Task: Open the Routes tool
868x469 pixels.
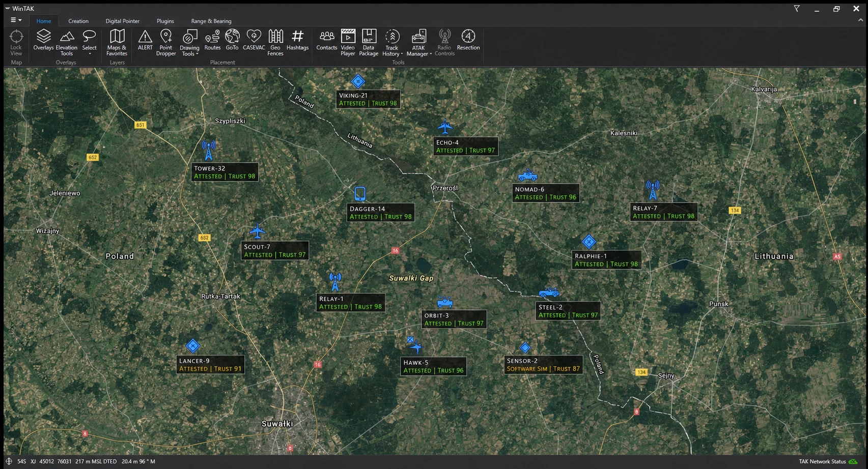Action: pos(212,40)
